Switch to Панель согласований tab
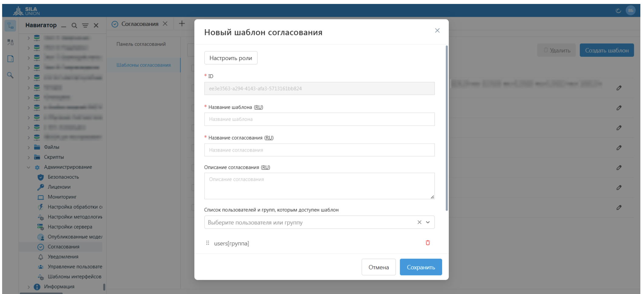Screen dimensions: 644x294 141,44
